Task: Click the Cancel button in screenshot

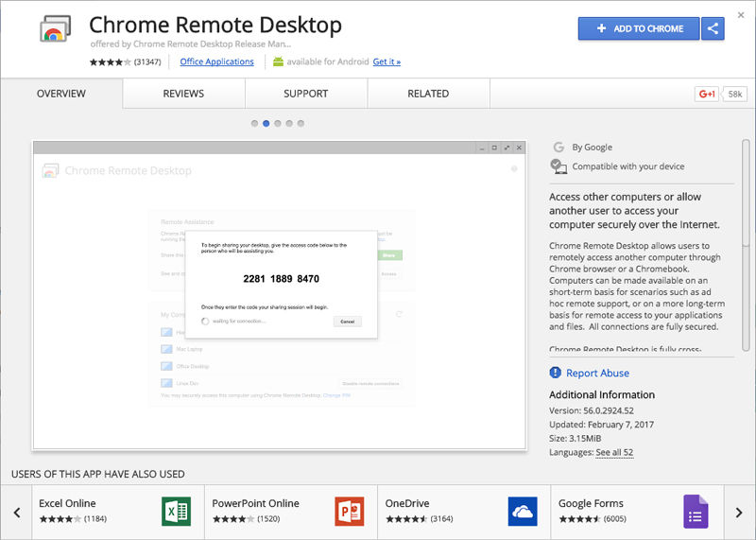Action: click(x=347, y=322)
